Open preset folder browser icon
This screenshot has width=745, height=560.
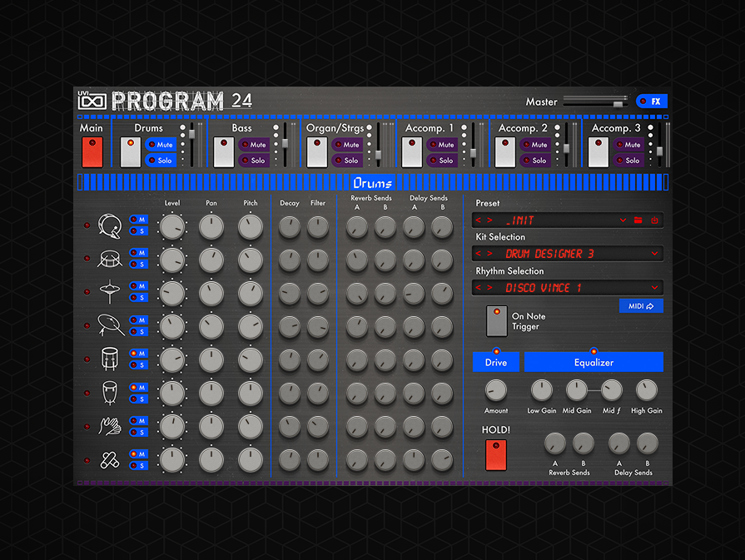tap(638, 220)
